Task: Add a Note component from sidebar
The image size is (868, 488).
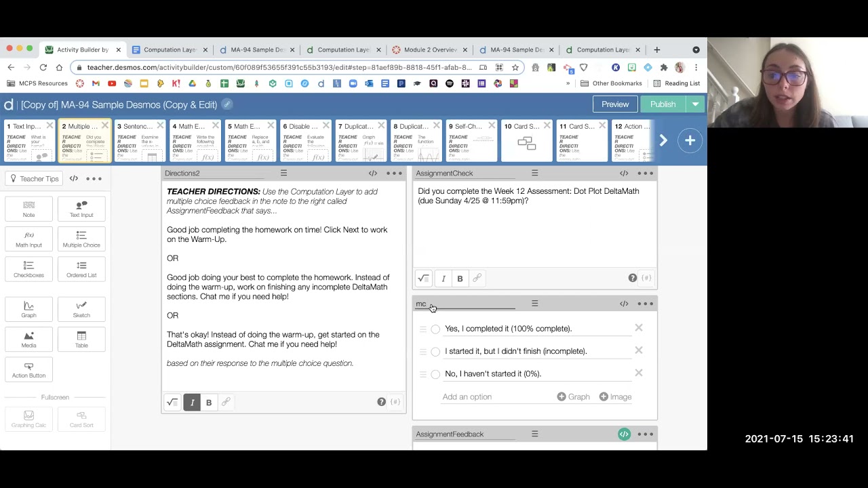Action: click(x=28, y=209)
